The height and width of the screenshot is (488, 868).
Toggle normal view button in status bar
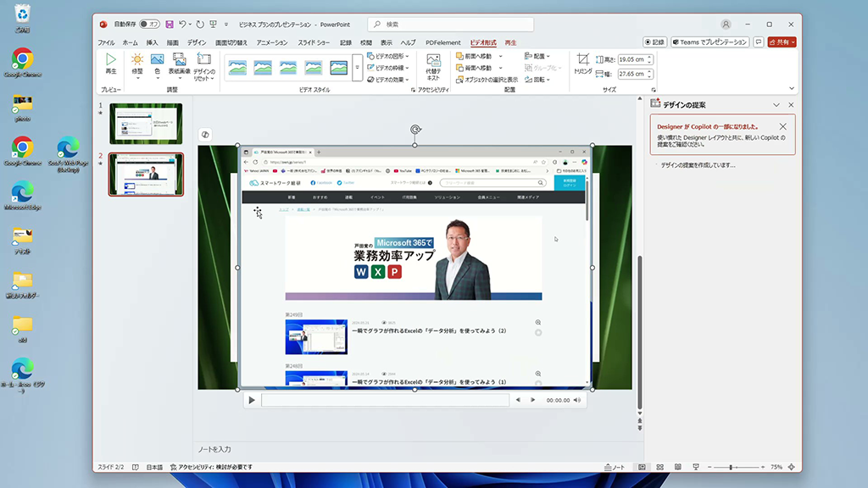[642, 467]
